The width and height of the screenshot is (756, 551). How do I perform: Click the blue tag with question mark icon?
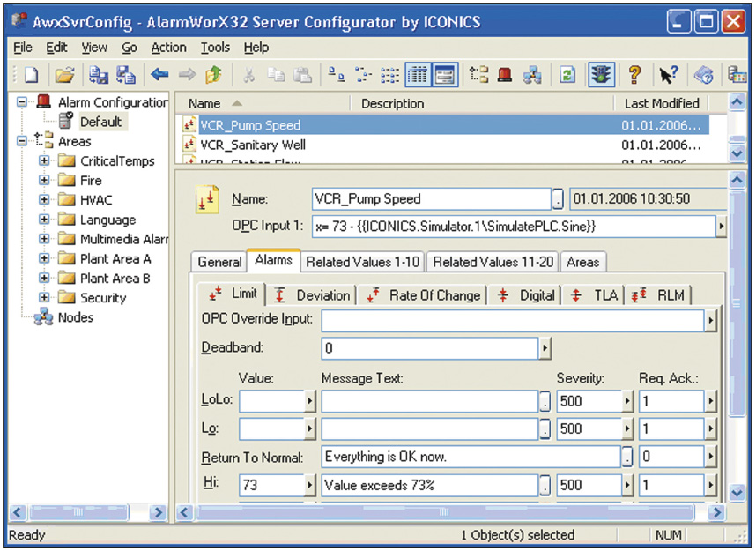pos(704,75)
